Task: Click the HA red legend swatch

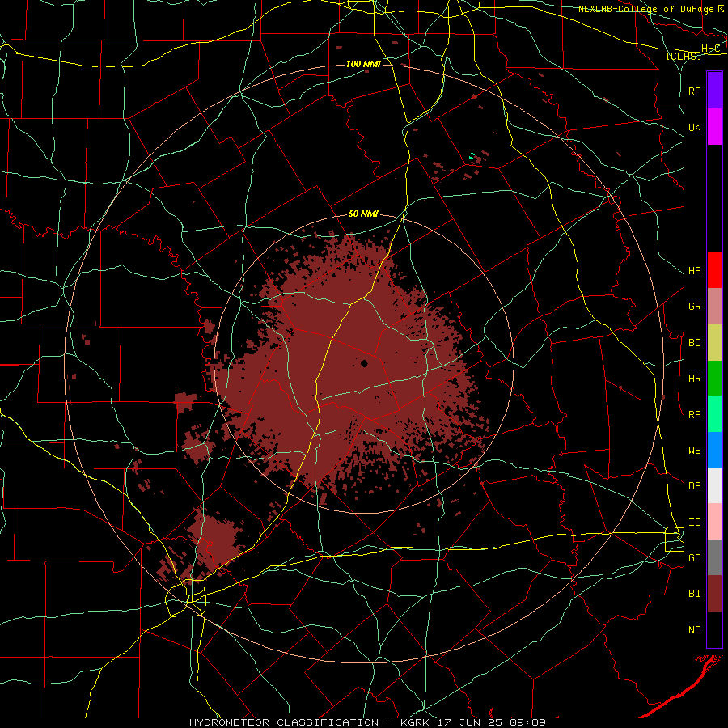Action: click(x=714, y=270)
